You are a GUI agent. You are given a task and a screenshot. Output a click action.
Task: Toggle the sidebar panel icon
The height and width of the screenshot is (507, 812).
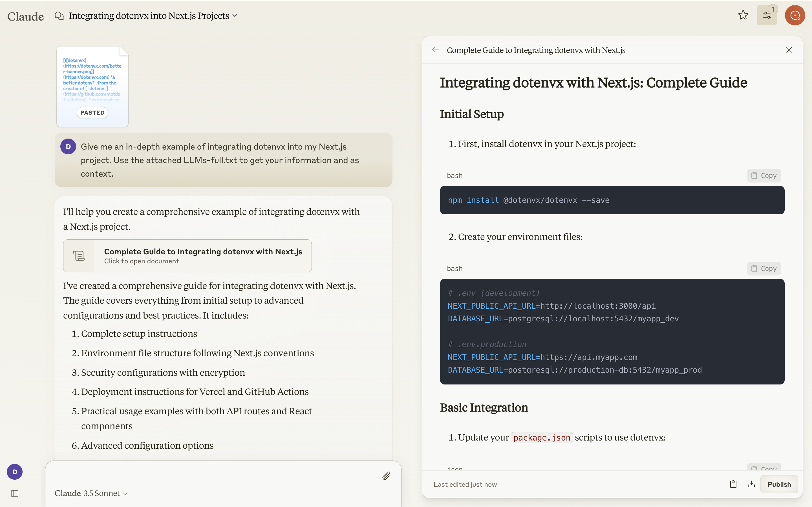pyautogui.click(x=15, y=493)
